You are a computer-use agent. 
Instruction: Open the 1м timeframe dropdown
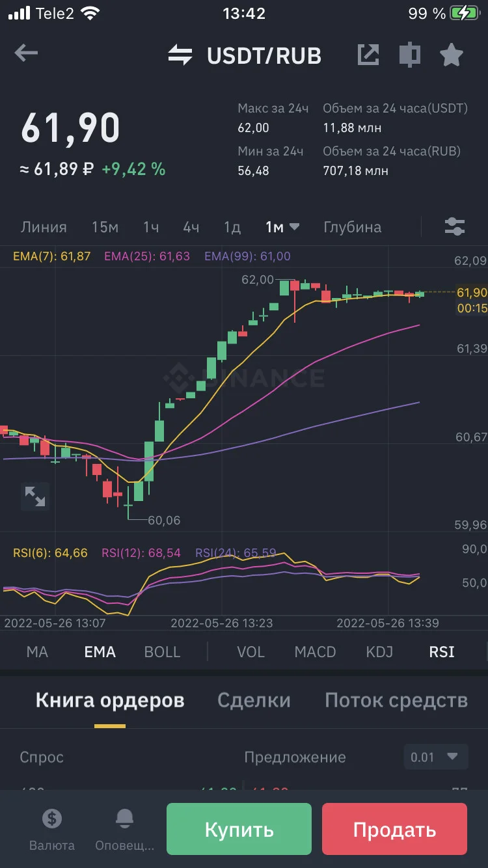pos(282,227)
